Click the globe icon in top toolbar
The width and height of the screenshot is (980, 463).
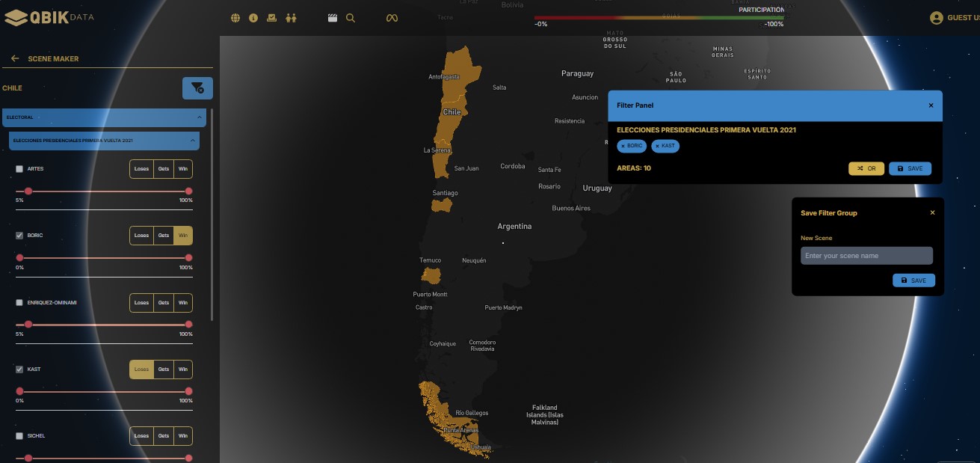tap(235, 18)
